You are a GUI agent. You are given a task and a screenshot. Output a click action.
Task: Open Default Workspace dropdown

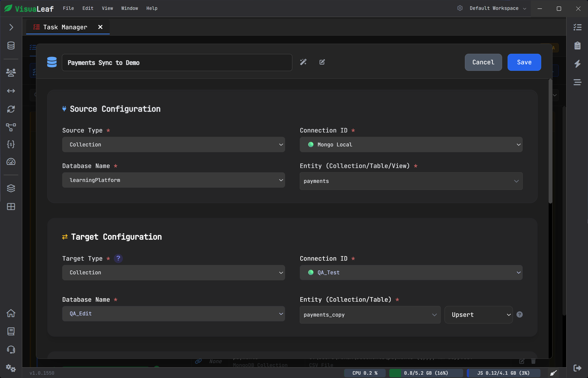pos(498,8)
